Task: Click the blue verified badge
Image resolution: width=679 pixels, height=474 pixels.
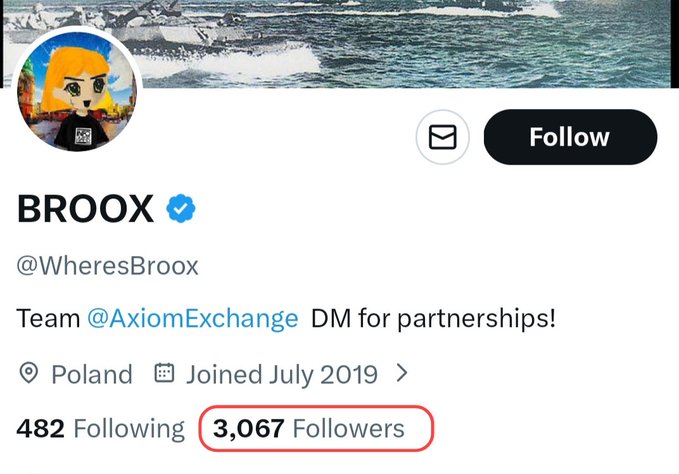Action: [x=181, y=209]
